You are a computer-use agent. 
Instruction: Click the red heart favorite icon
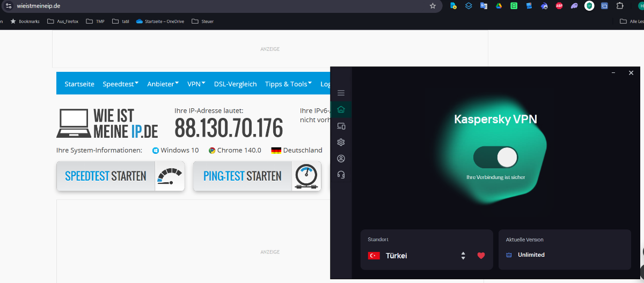481,256
